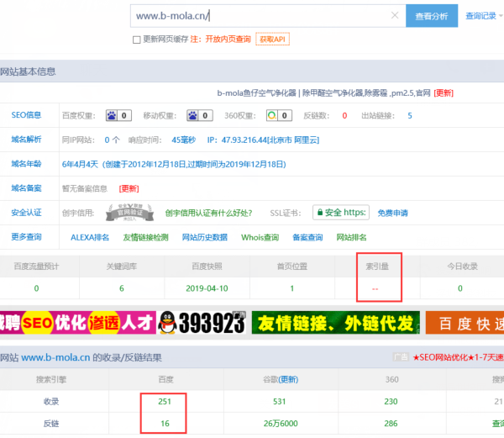Open the 网站历史数据 link
The image size is (504, 438).
(x=205, y=237)
